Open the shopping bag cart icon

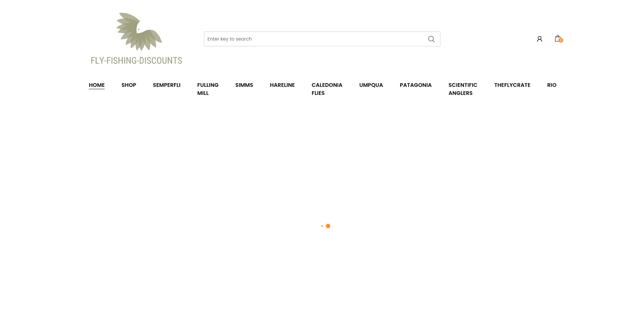coord(557,38)
